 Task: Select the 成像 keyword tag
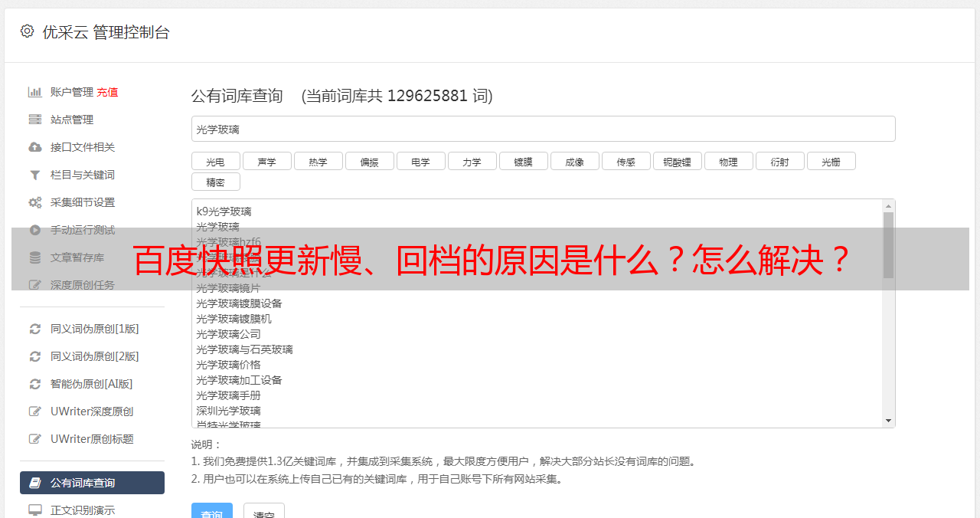coord(574,161)
